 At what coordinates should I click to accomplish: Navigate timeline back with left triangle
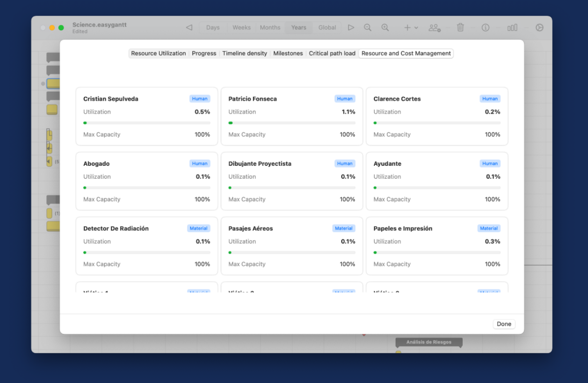click(189, 27)
